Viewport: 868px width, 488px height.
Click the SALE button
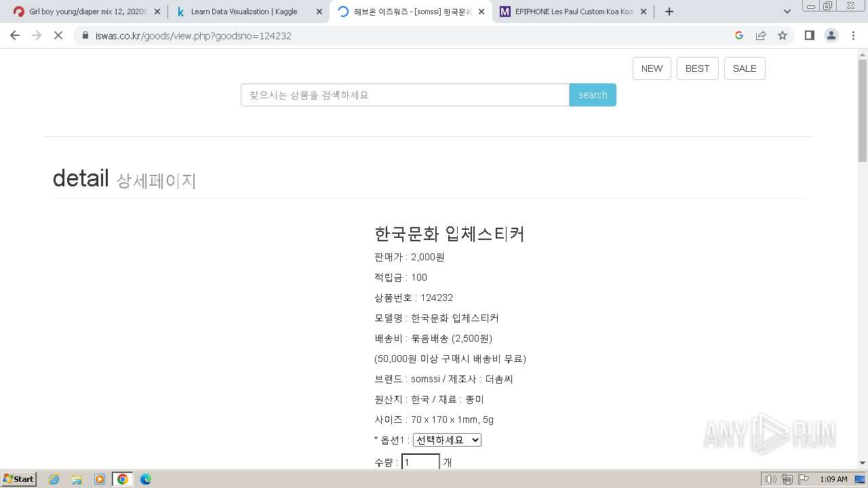point(745,68)
